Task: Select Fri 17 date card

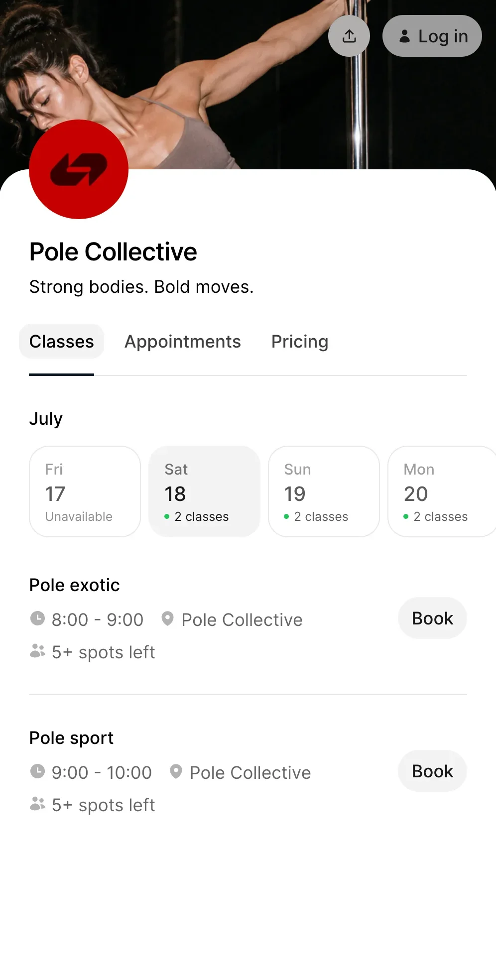Action: coord(85,491)
